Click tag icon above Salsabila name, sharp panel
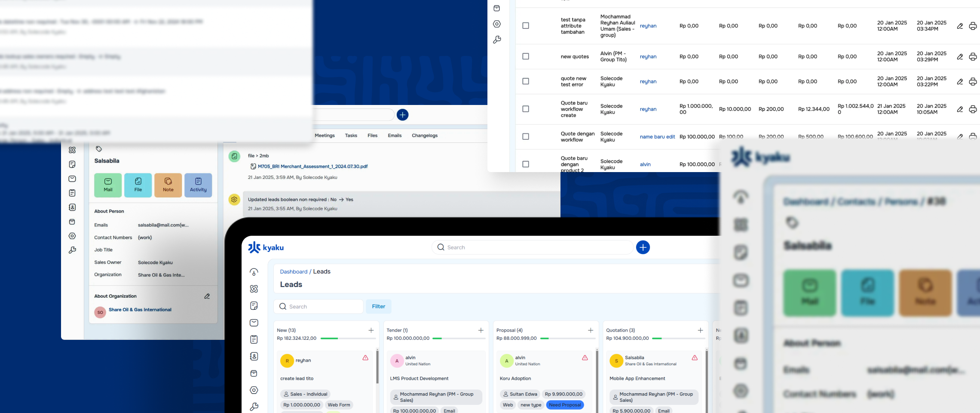The image size is (980, 413). click(x=99, y=149)
